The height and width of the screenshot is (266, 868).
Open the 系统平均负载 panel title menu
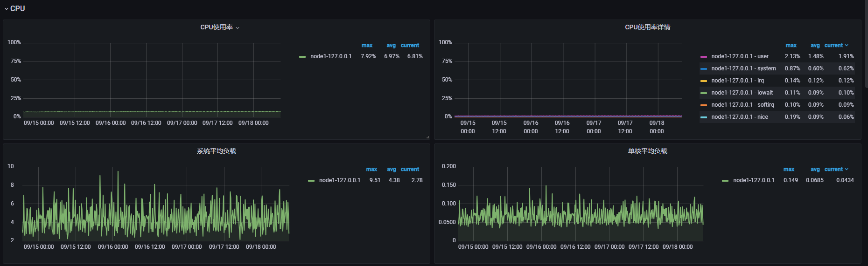click(x=216, y=151)
